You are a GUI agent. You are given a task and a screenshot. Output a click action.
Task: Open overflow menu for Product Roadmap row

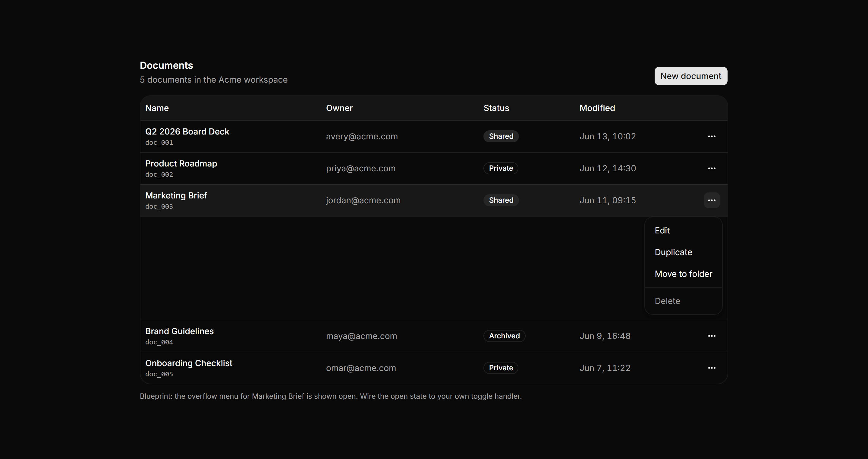click(712, 168)
